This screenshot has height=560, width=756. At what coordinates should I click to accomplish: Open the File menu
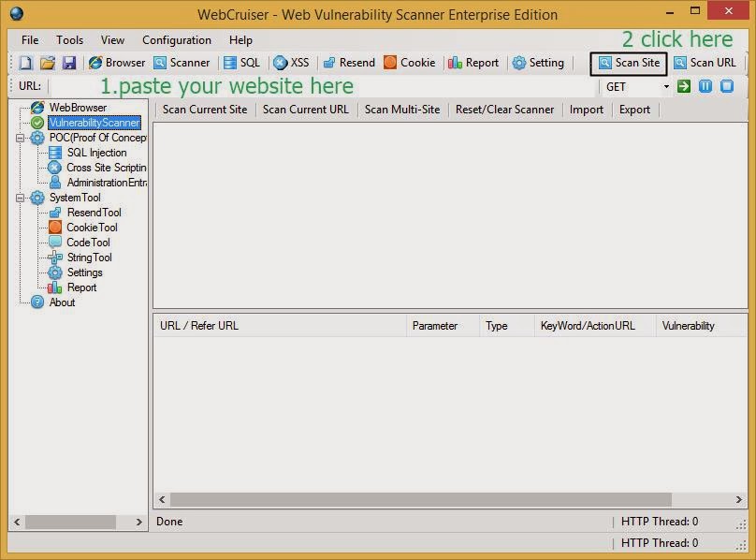(30, 40)
